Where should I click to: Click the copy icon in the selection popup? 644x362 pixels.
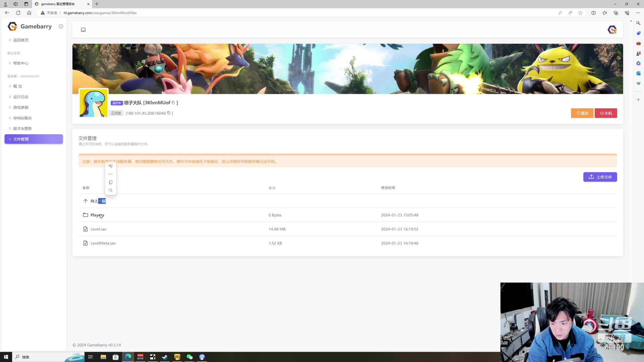pos(111,182)
